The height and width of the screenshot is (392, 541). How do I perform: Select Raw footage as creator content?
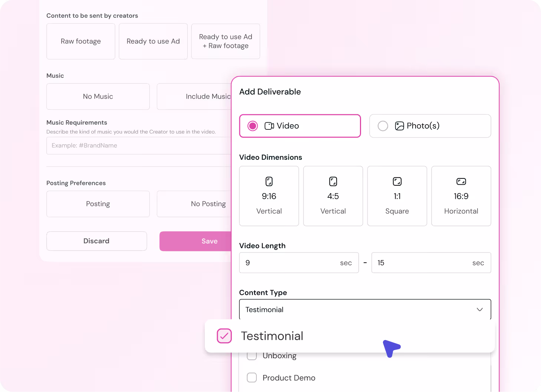[81, 41]
